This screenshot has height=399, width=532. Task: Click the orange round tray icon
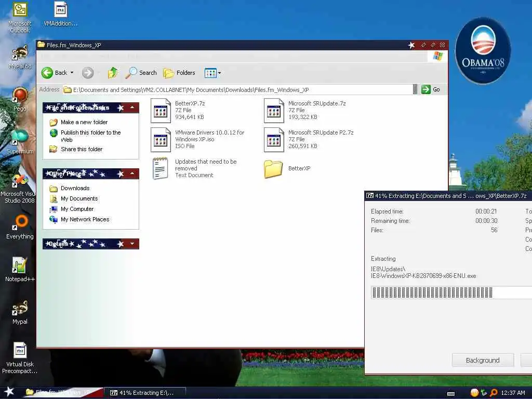click(x=474, y=393)
